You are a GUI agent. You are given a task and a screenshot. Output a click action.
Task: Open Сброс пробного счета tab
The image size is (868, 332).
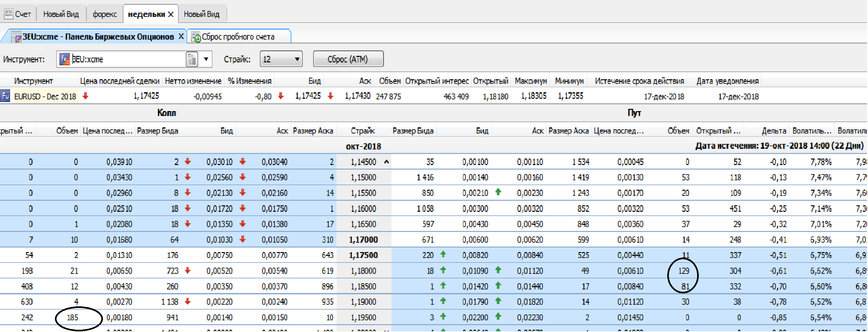pos(238,36)
